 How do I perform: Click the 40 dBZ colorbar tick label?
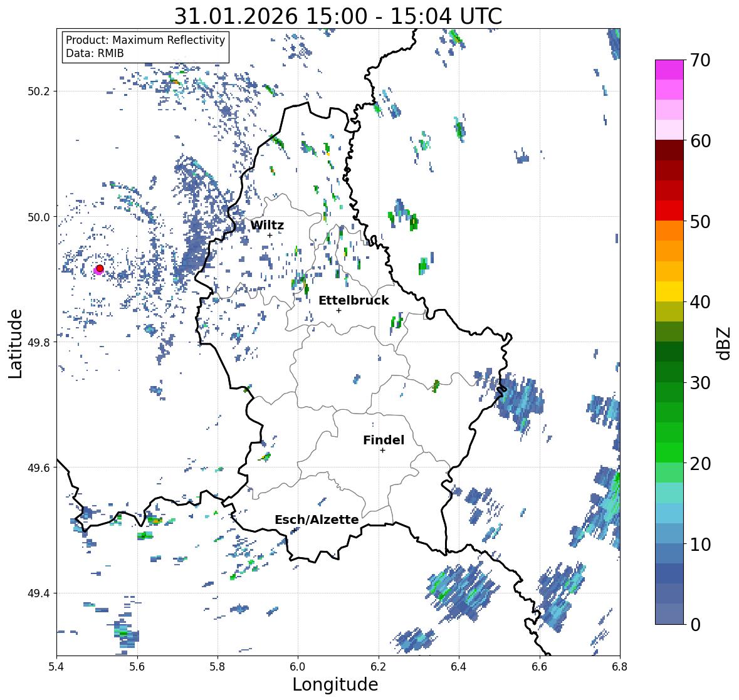coord(700,302)
